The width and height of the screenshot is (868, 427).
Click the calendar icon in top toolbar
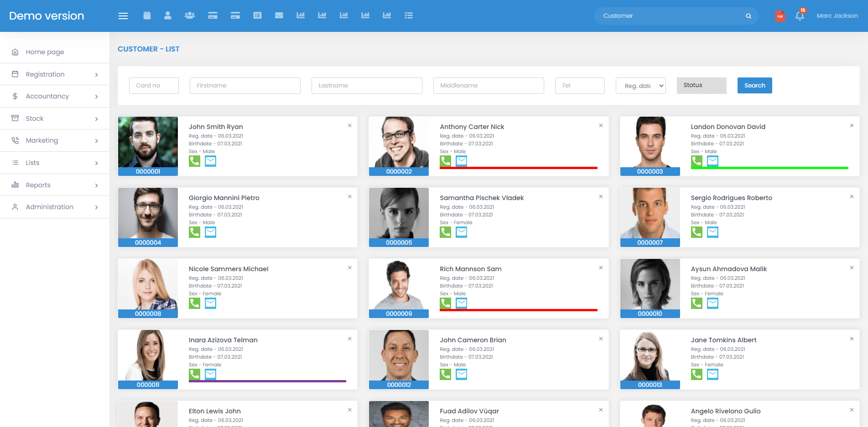[147, 15]
